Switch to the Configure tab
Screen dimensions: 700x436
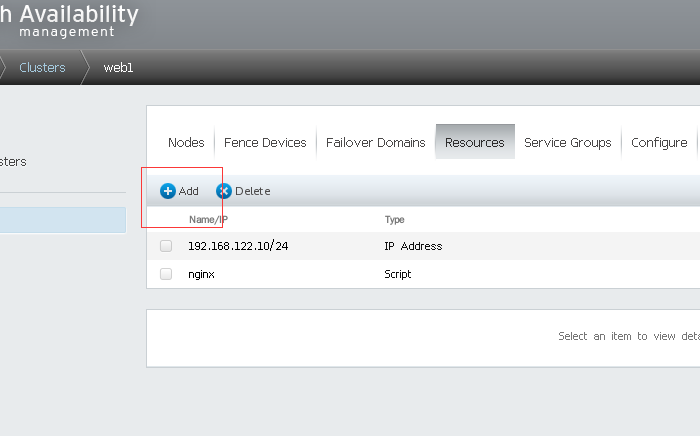tap(658, 143)
